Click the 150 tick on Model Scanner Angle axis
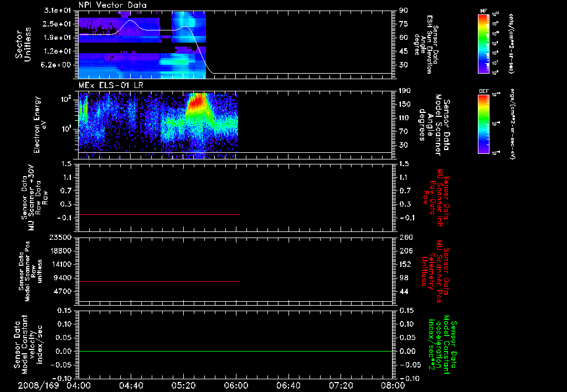This screenshot has height=392, width=567. (405, 105)
